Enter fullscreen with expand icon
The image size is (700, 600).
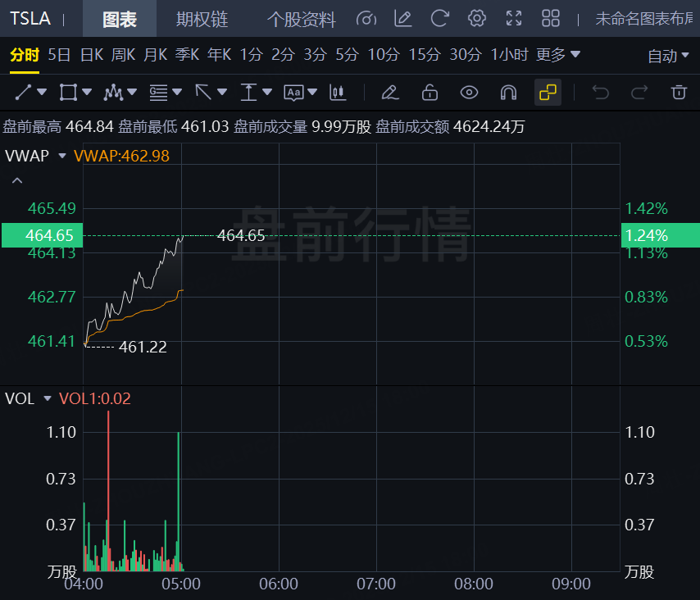coord(514,19)
